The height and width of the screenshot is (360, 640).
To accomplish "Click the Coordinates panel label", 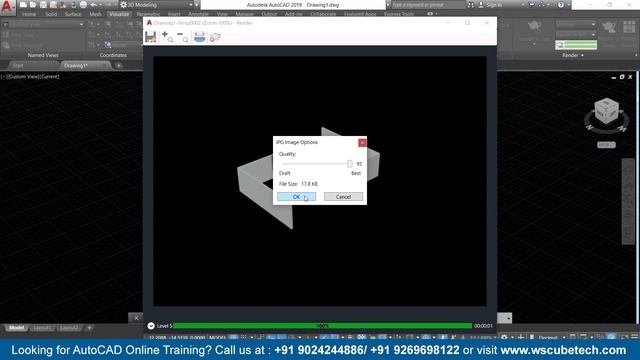I will [x=113, y=55].
